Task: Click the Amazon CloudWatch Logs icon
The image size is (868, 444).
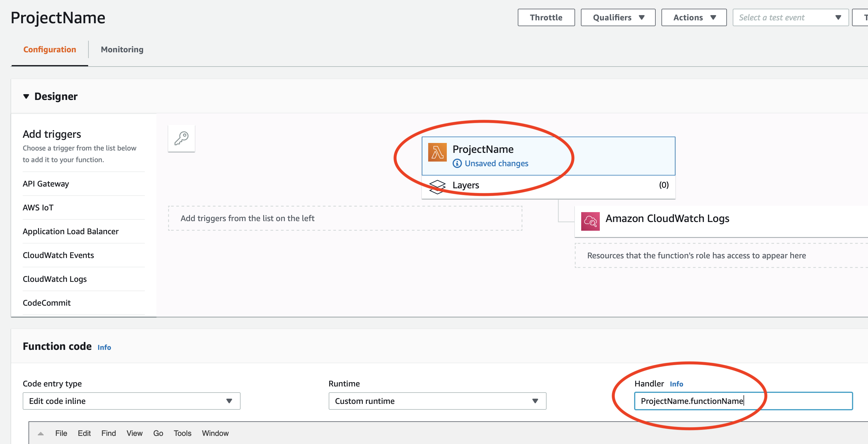Action: (x=590, y=221)
